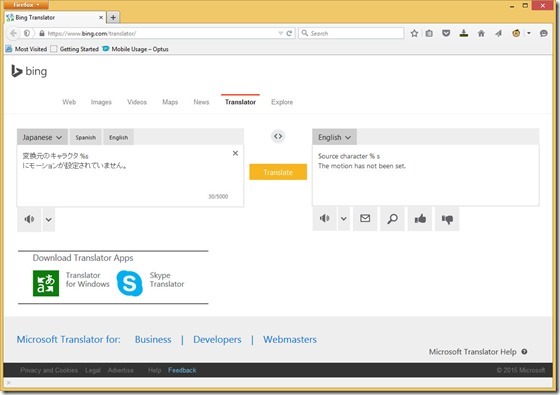560x395 pixels.
Task: Open a new browser tab
Action: click(113, 17)
